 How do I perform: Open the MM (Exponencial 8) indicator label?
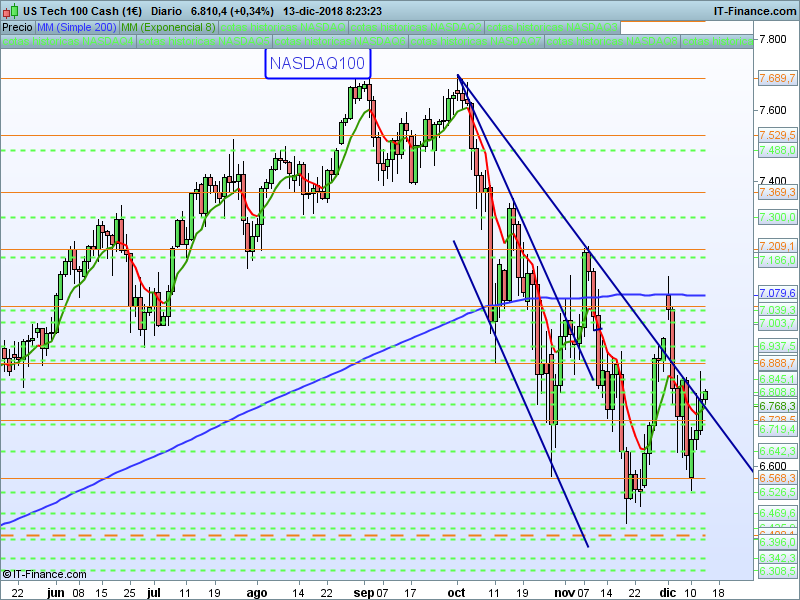tap(168, 27)
